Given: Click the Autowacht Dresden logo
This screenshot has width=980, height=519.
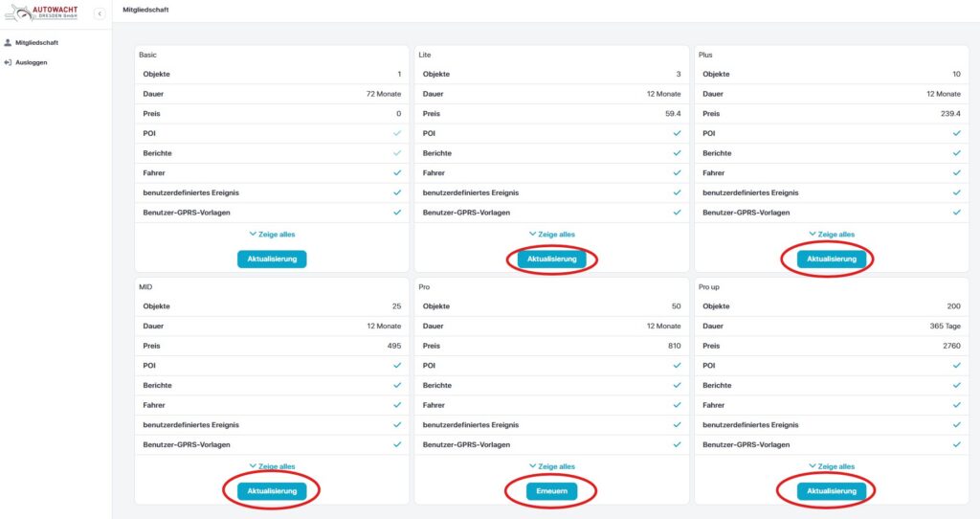Looking at the screenshot, I should pos(45,12).
